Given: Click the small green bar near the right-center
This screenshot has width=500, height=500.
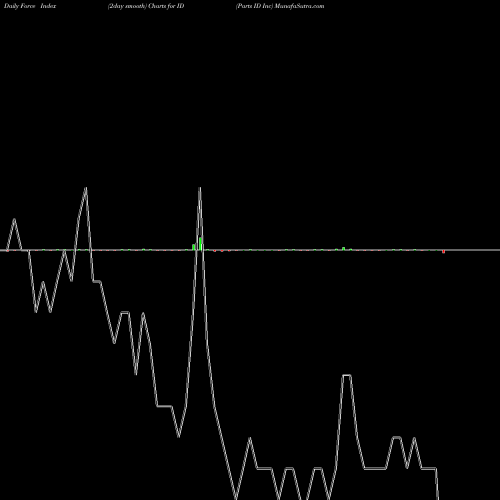Looking at the screenshot, I should pyautogui.click(x=344, y=248).
